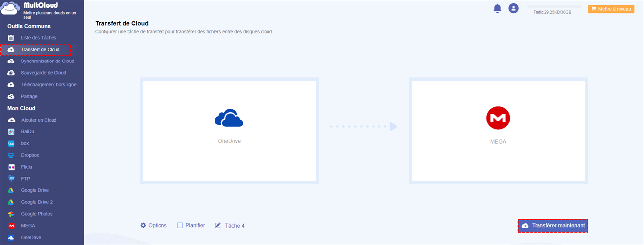Screen dimensions: 644x245
Task: Open the box cloud drive
Action: point(25,144)
